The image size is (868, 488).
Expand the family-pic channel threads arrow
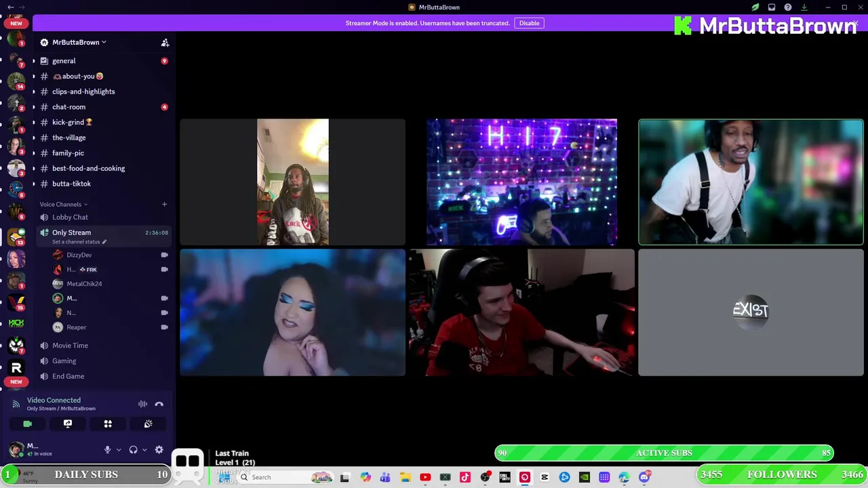34,153
